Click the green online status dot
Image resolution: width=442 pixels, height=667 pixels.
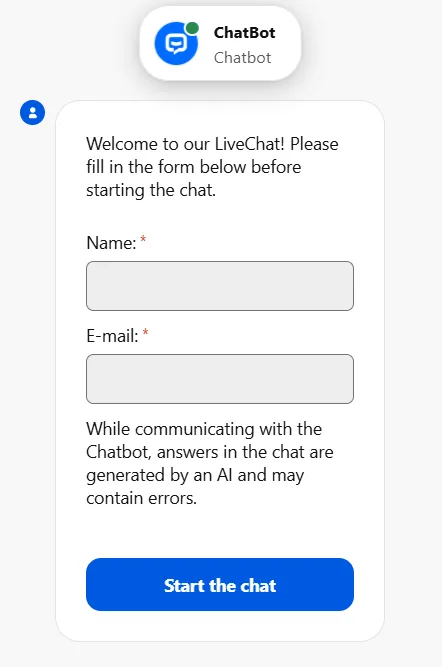pos(192,28)
